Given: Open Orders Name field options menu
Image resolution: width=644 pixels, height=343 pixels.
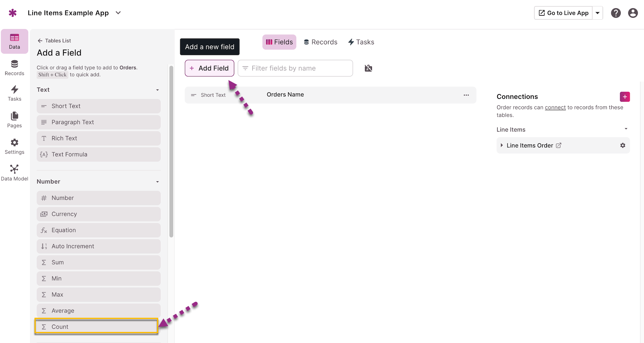Looking at the screenshot, I should [x=466, y=95].
